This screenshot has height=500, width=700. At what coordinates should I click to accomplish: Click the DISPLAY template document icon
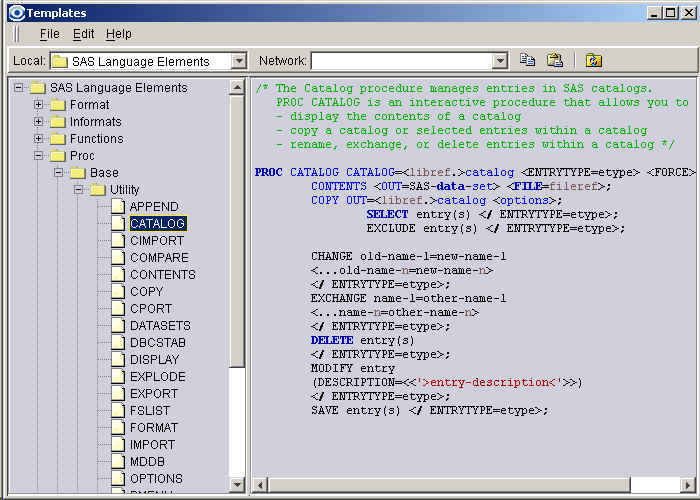(118, 359)
